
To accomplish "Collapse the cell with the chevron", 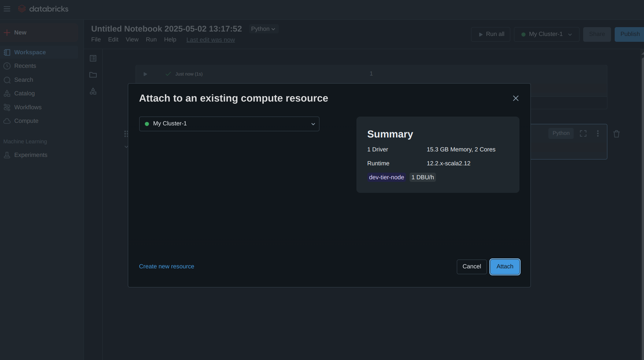I will coord(126,147).
